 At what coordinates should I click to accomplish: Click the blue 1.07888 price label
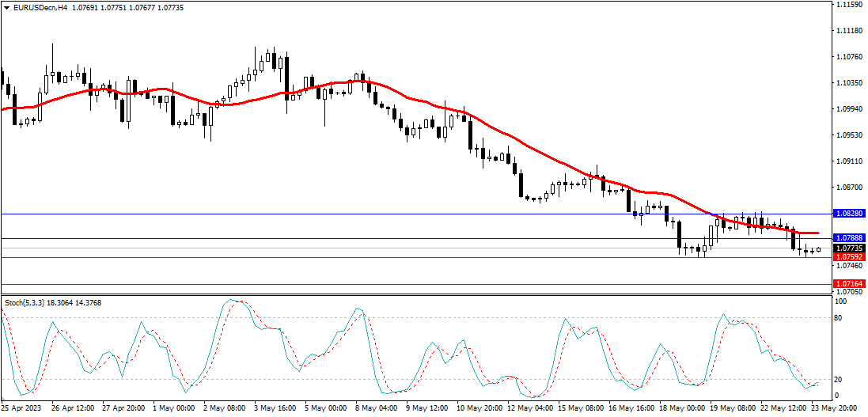coord(849,239)
